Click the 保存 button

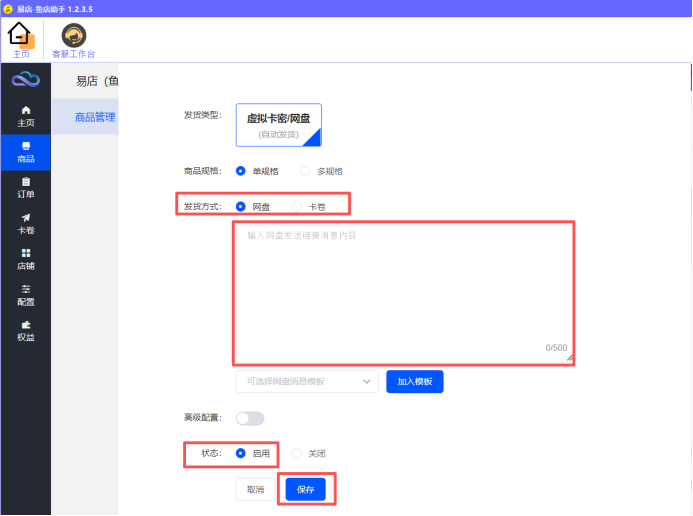(306, 489)
